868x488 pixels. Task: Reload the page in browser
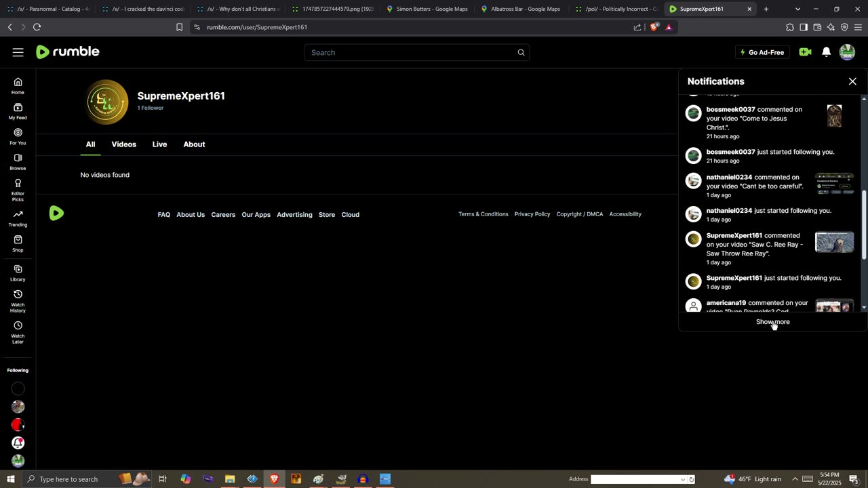pyautogui.click(x=37, y=27)
